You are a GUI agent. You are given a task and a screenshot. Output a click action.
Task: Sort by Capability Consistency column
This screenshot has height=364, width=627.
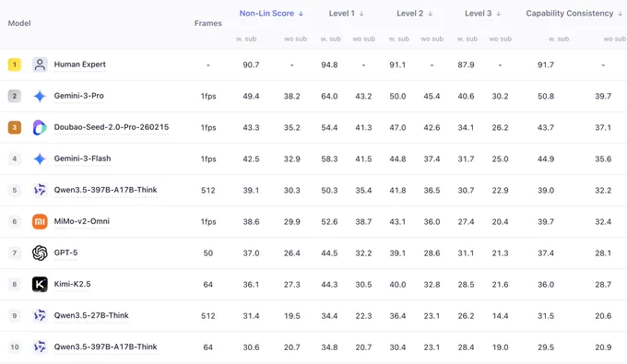tap(574, 13)
